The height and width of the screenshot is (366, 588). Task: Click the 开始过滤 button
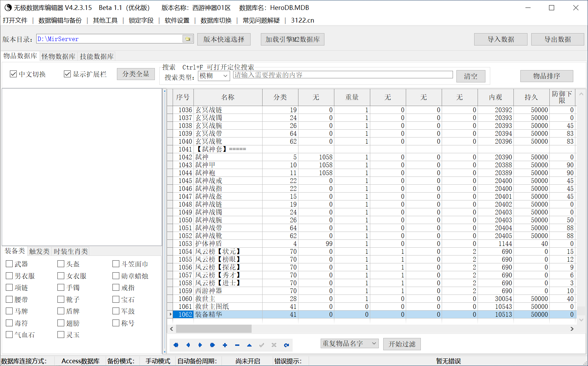click(402, 344)
